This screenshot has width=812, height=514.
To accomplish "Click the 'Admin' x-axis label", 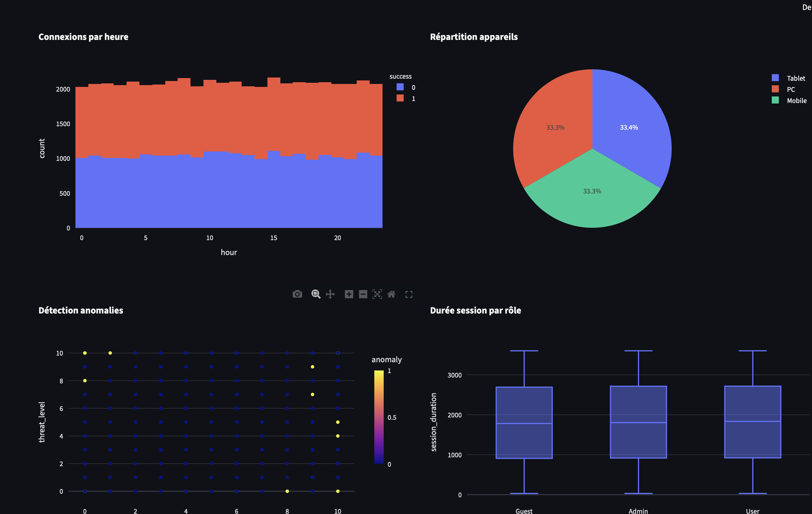I will tap(638, 511).
